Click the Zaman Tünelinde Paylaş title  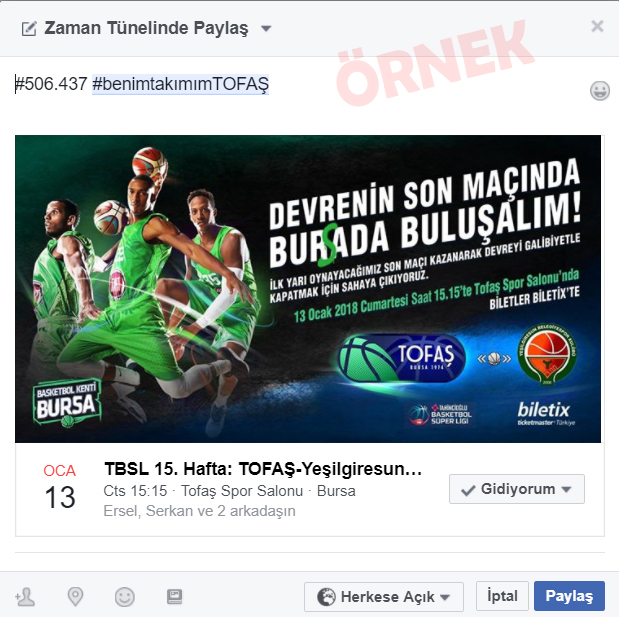pos(146,28)
